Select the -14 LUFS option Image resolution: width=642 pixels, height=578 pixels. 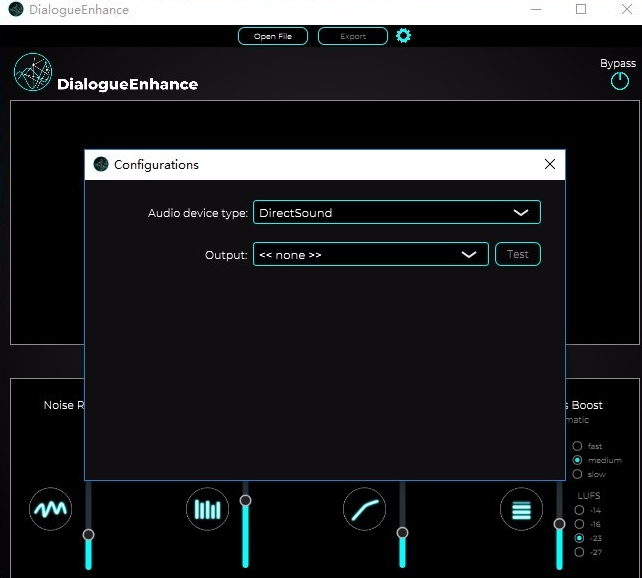(579, 510)
